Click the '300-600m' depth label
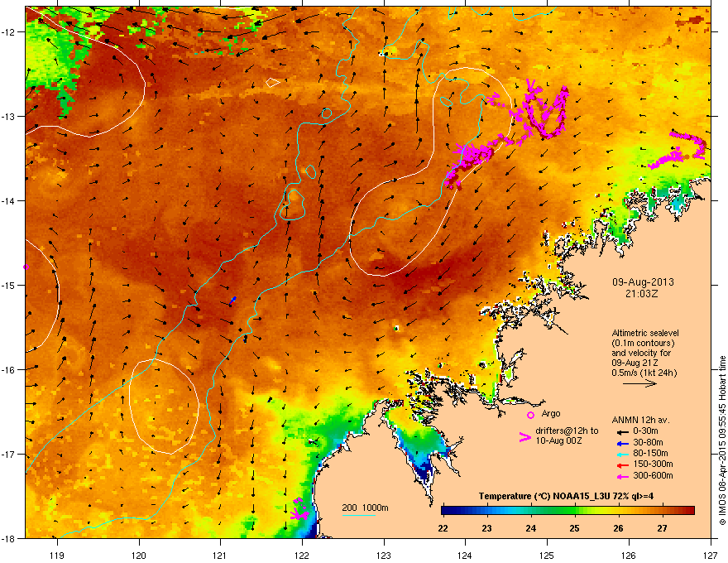This screenshot has width=728, height=563. [x=653, y=476]
